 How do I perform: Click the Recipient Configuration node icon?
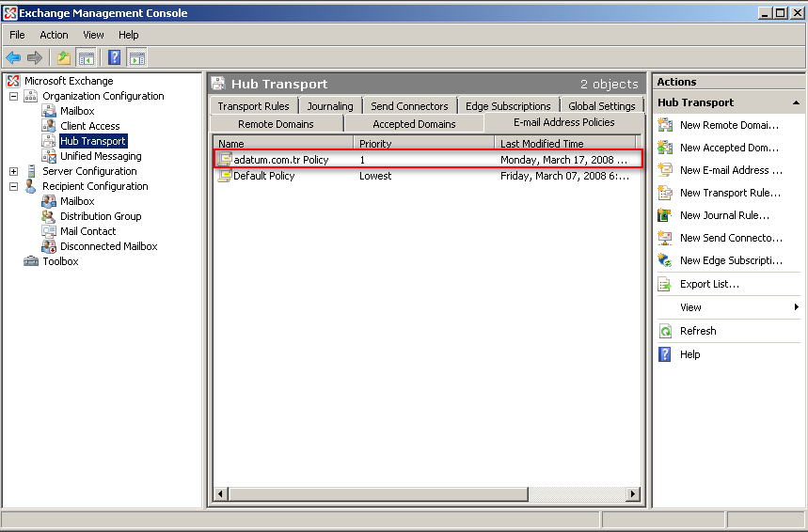31,186
